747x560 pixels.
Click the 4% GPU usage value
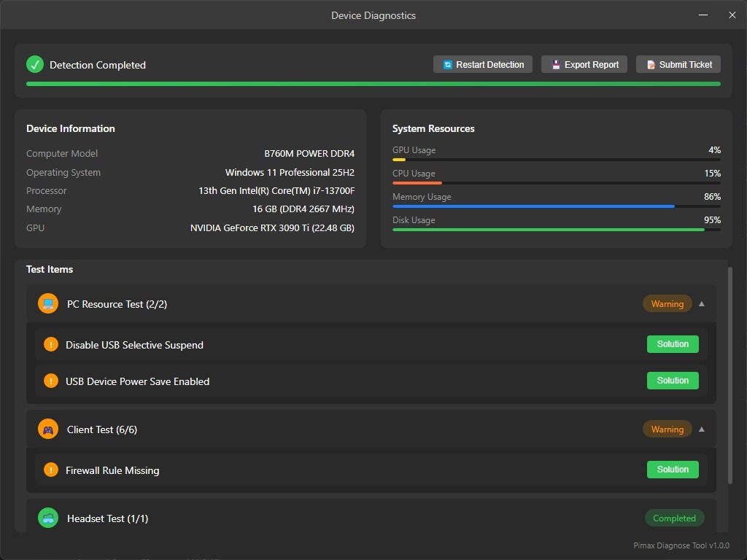[x=715, y=150]
